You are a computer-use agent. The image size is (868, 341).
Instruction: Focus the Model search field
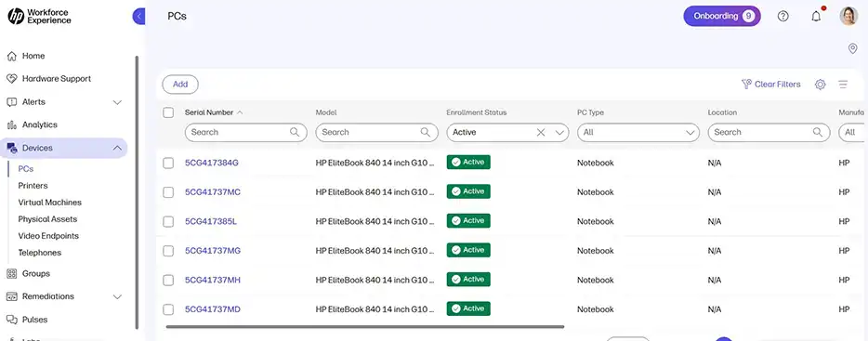(x=376, y=132)
